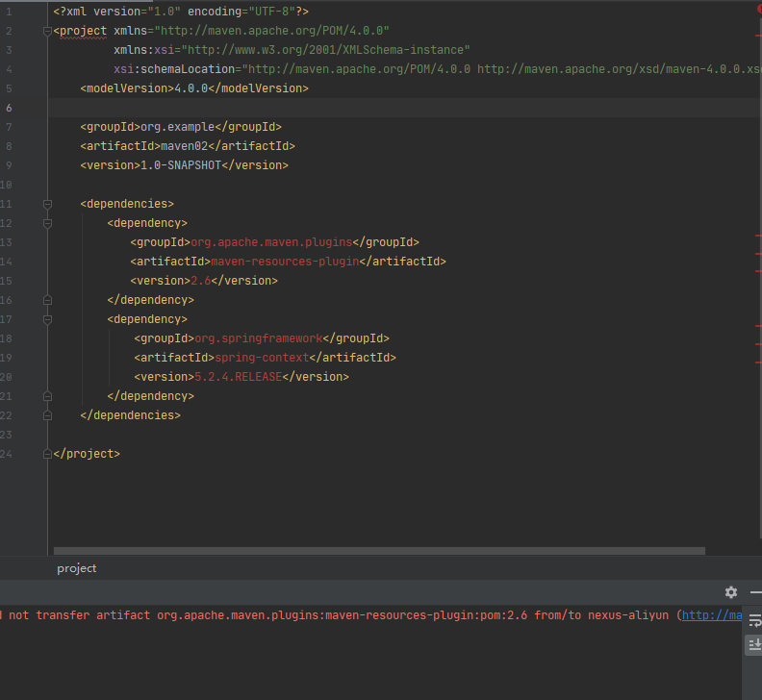The width and height of the screenshot is (762, 700).
Task: Click the 2.6 version value
Action: coord(201,281)
